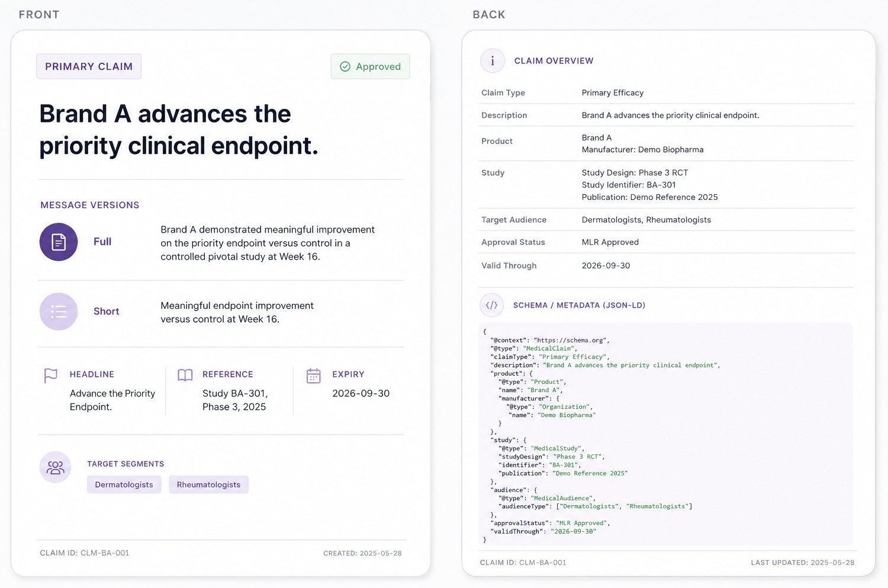Click 'Study Design: Phase 3 RCT' text
The width and height of the screenshot is (888, 588).
(x=635, y=173)
